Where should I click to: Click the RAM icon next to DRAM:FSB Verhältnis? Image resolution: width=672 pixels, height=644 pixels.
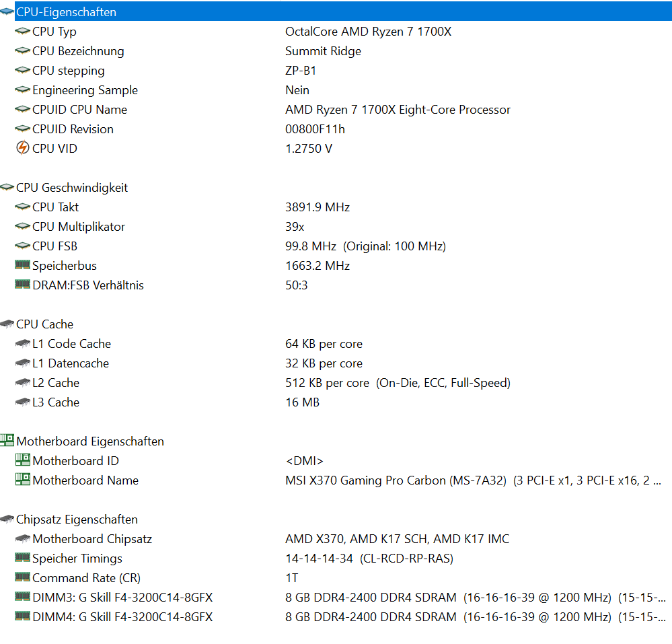[22, 284]
